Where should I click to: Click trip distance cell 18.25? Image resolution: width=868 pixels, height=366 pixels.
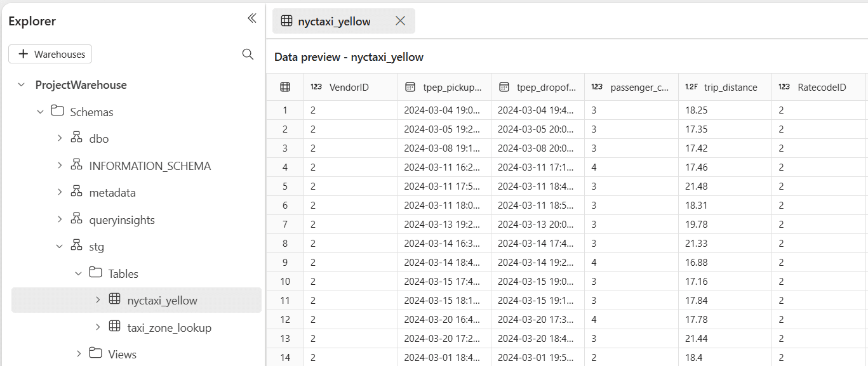tap(725, 110)
